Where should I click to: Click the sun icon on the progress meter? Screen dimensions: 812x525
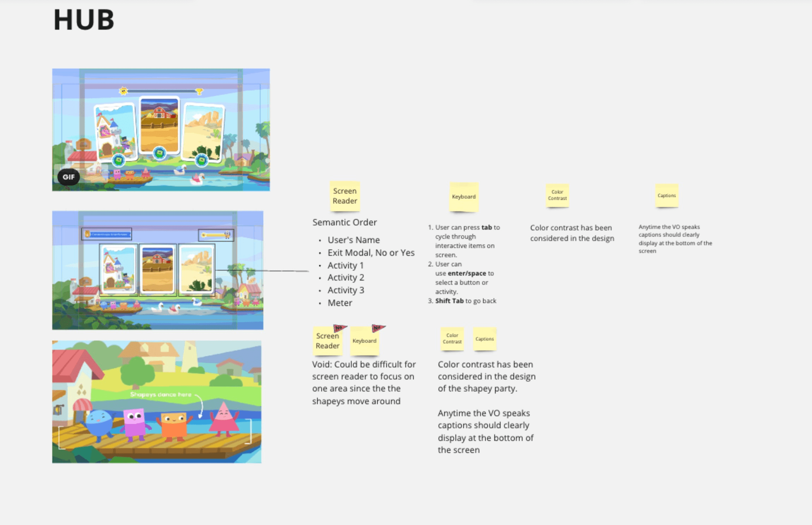(x=123, y=91)
